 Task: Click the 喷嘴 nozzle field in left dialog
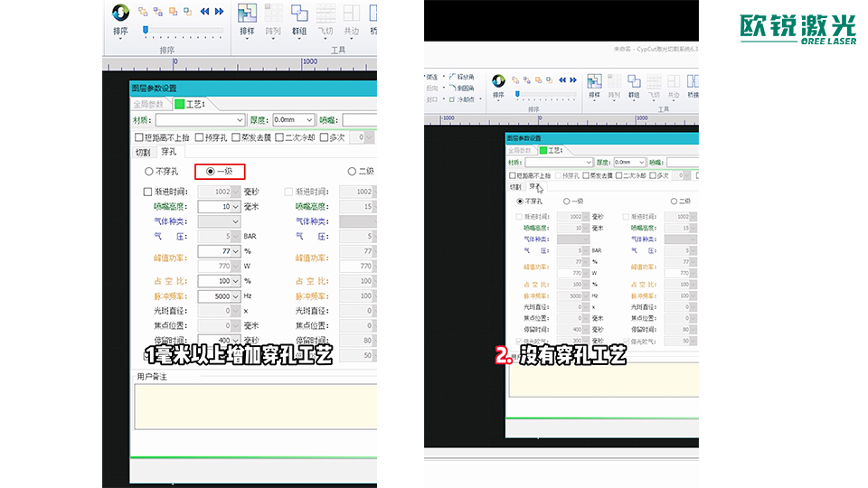click(x=359, y=120)
